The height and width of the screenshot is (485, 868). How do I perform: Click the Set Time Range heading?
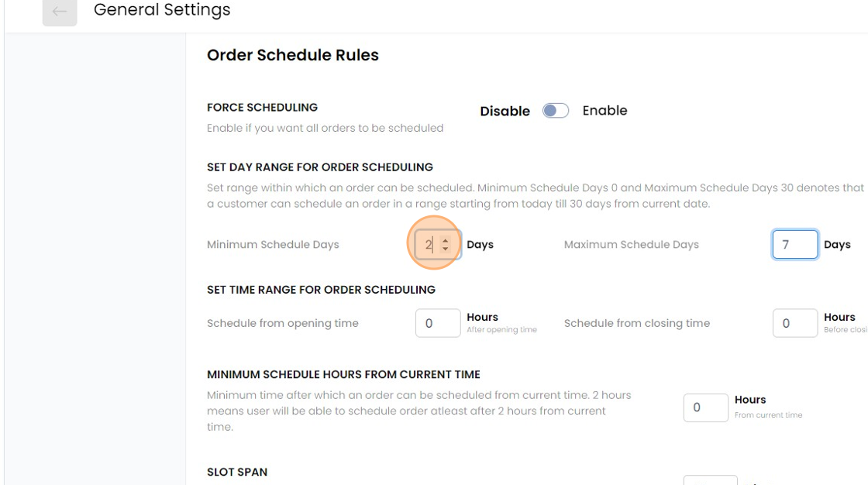point(321,290)
